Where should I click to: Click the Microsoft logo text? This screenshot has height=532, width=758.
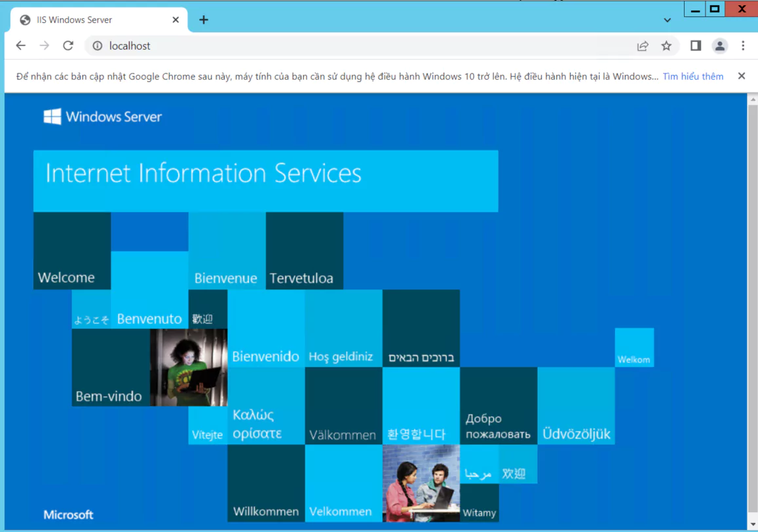pos(68,514)
